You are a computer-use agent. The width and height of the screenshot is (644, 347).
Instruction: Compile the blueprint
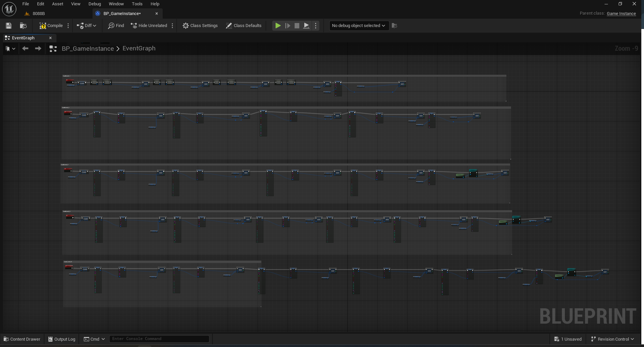[x=51, y=26]
